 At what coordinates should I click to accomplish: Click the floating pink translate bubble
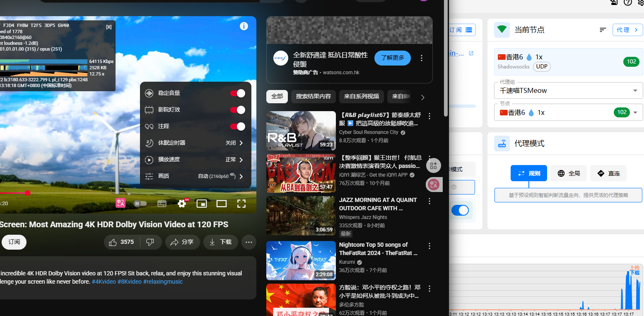coord(434,185)
